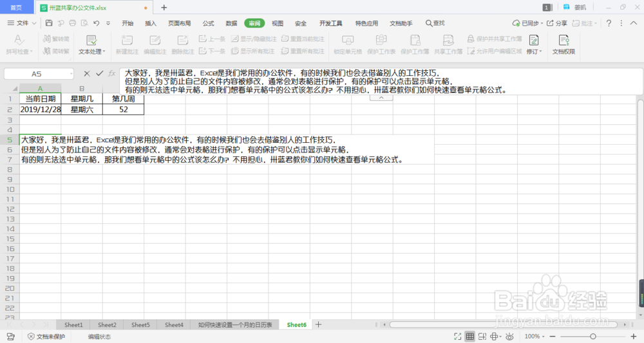Open the 文件 file menu dropdown arrow
Viewport: 644px width, 343px height.
[x=34, y=23]
